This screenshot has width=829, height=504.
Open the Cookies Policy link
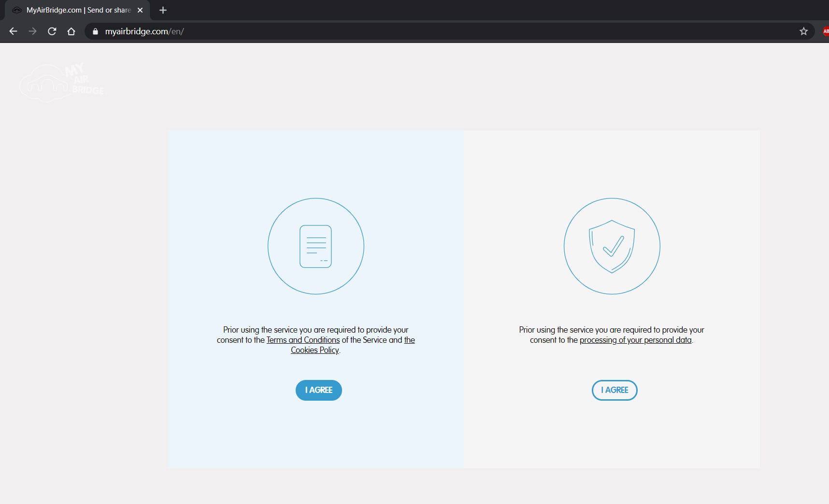[x=314, y=350]
